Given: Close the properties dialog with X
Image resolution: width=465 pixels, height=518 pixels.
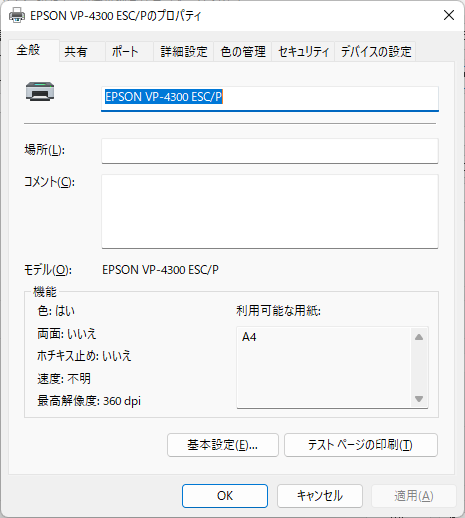Looking at the screenshot, I should (449, 15).
